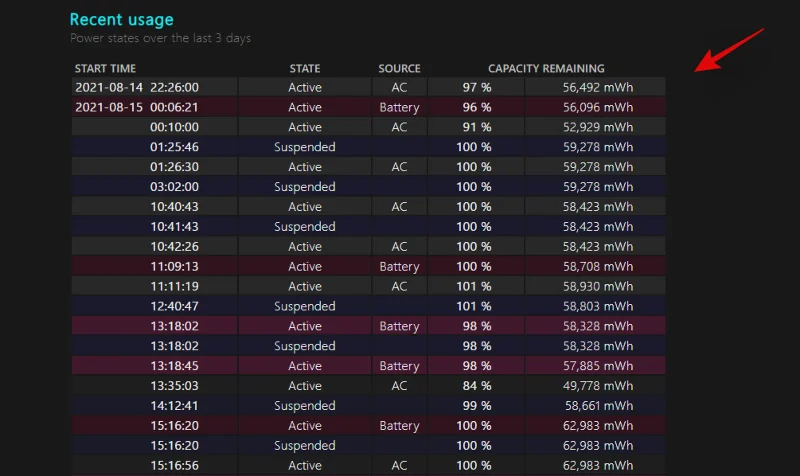Click the CAPACITY REMAINING column header
This screenshot has width=800, height=476.
point(546,68)
